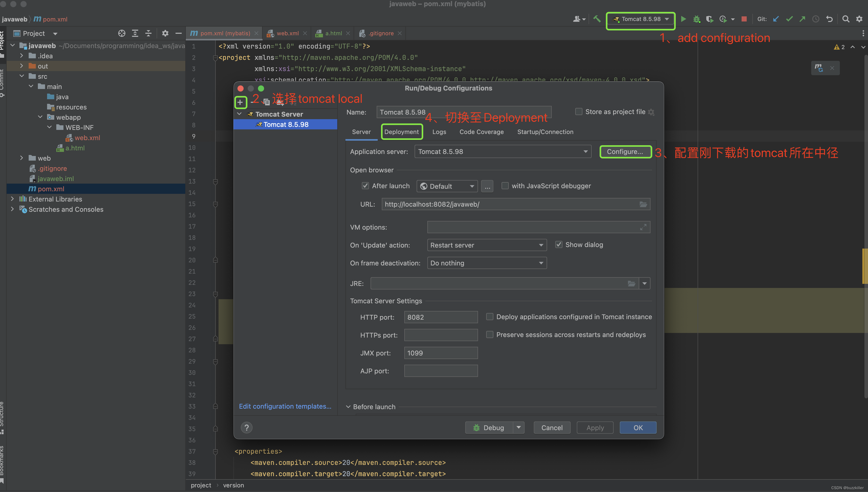Open On 'Update' action dropdown
The width and height of the screenshot is (868, 492).
point(487,245)
